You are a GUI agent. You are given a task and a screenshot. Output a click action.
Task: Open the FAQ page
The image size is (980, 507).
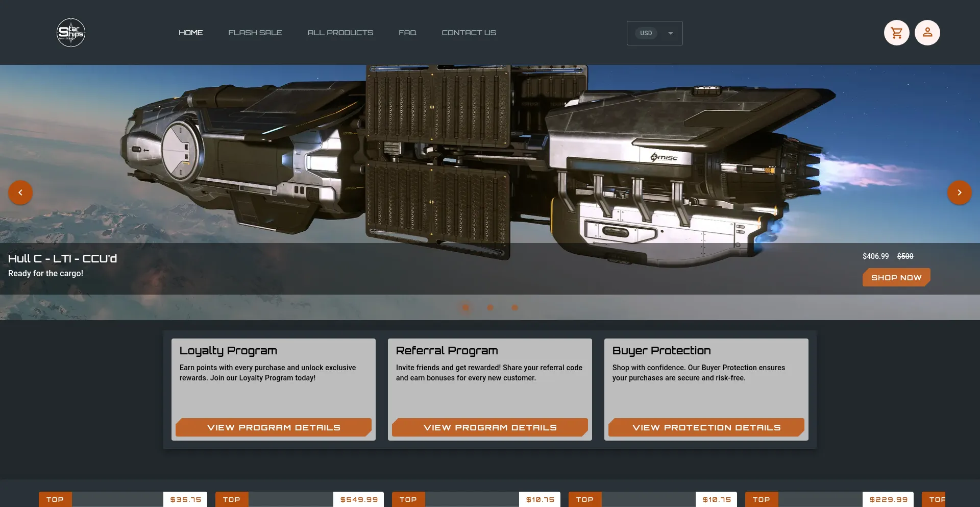tap(407, 33)
